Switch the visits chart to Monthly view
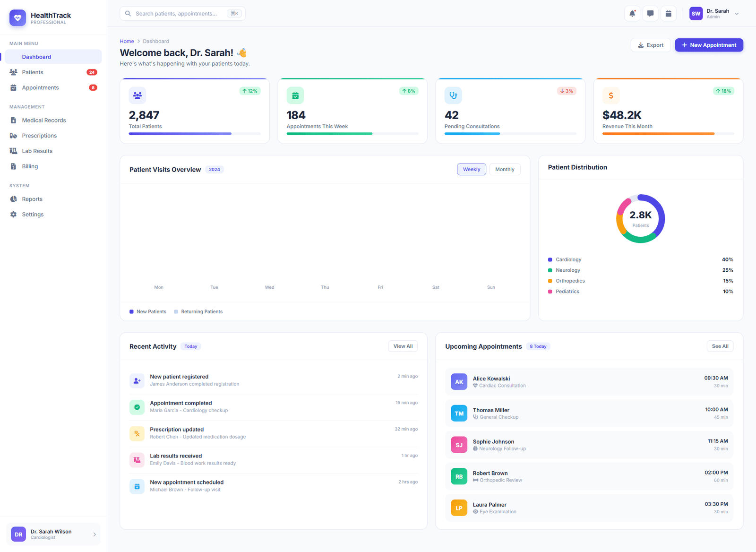756x552 pixels. (505, 169)
